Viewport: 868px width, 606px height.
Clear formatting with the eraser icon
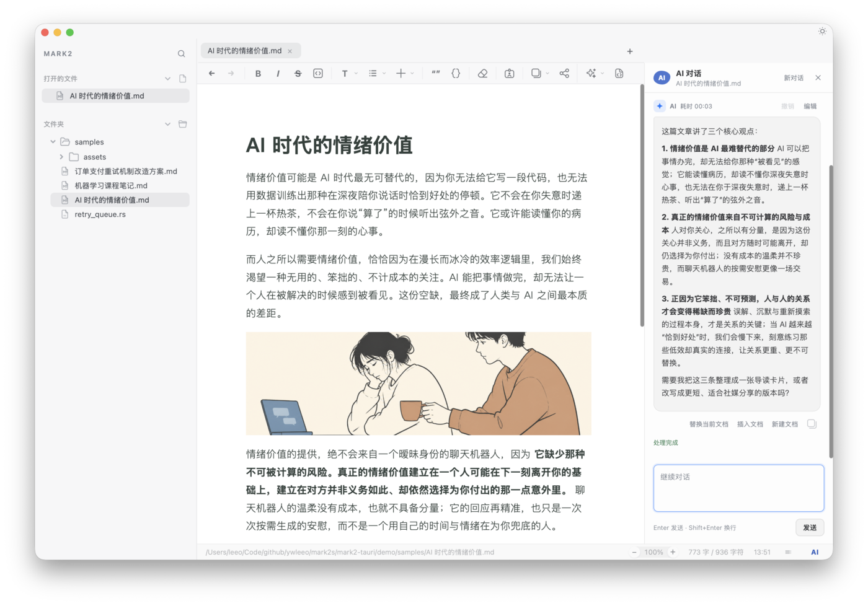point(482,73)
